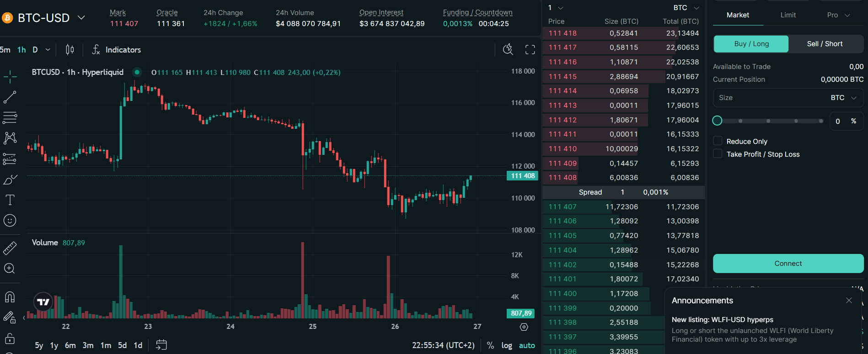Set chart range to 5y

[39, 345]
